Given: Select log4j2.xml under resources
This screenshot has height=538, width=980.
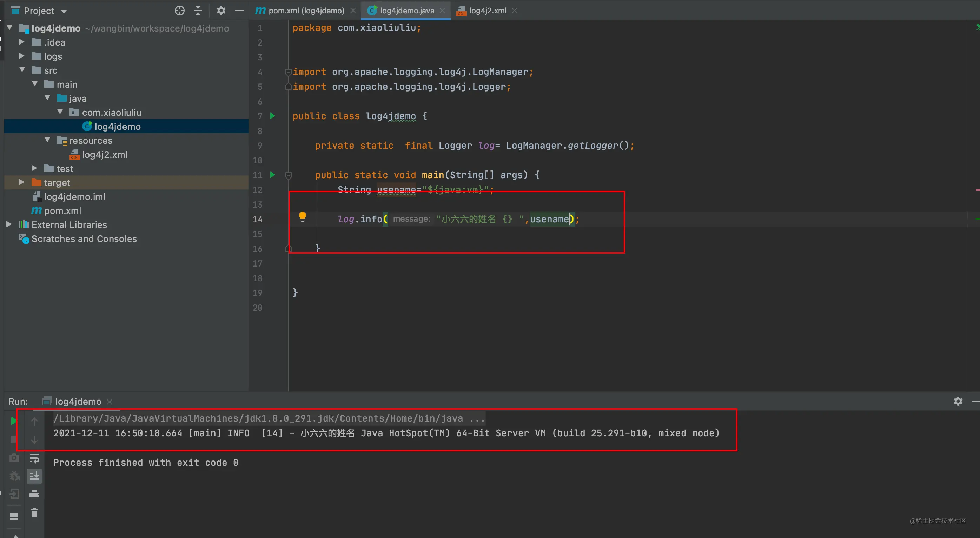Looking at the screenshot, I should pyautogui.click(x=105, y=154).
